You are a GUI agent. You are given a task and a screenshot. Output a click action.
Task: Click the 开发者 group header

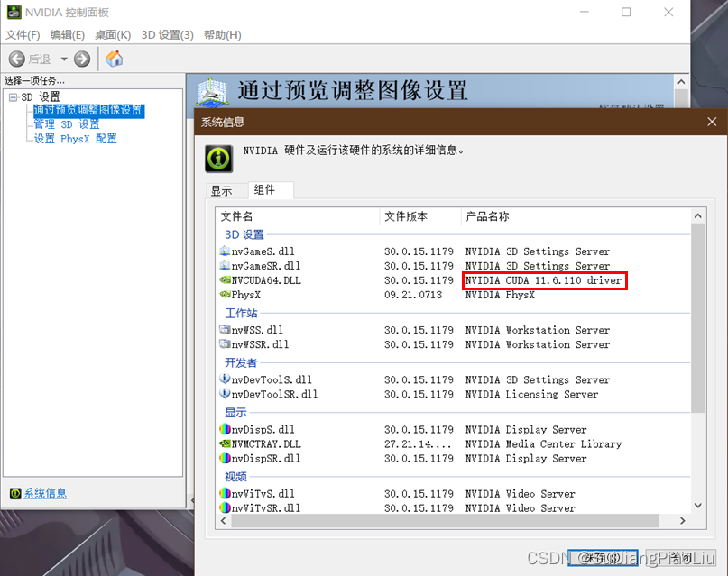pos(241,362)
